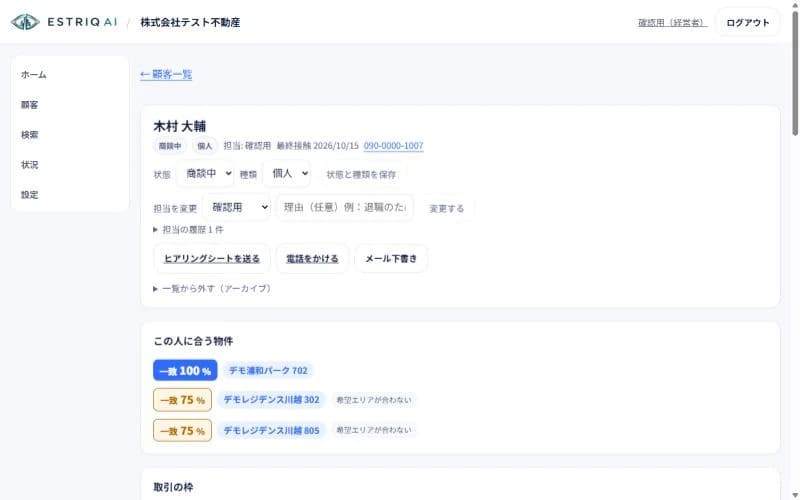Click the 一致 100% match badge
Screen dimensions: 800x500
185,370
